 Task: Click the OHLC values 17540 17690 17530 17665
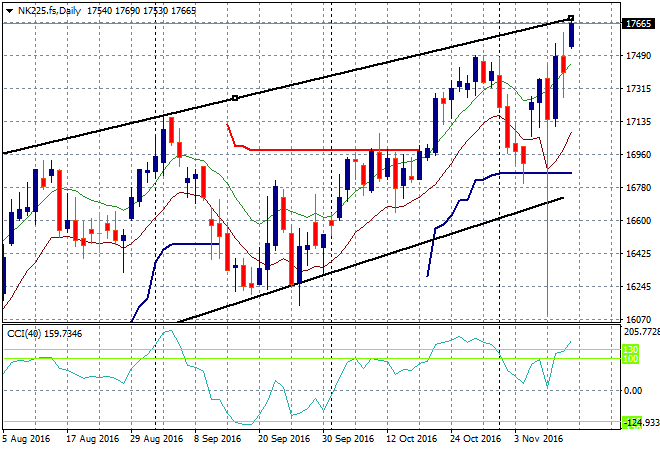tap(141, 11)
